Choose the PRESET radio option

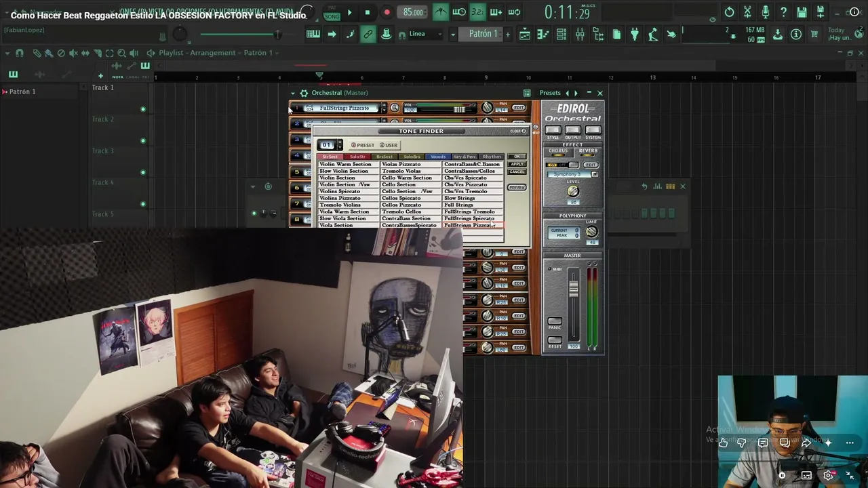point(363,145)
